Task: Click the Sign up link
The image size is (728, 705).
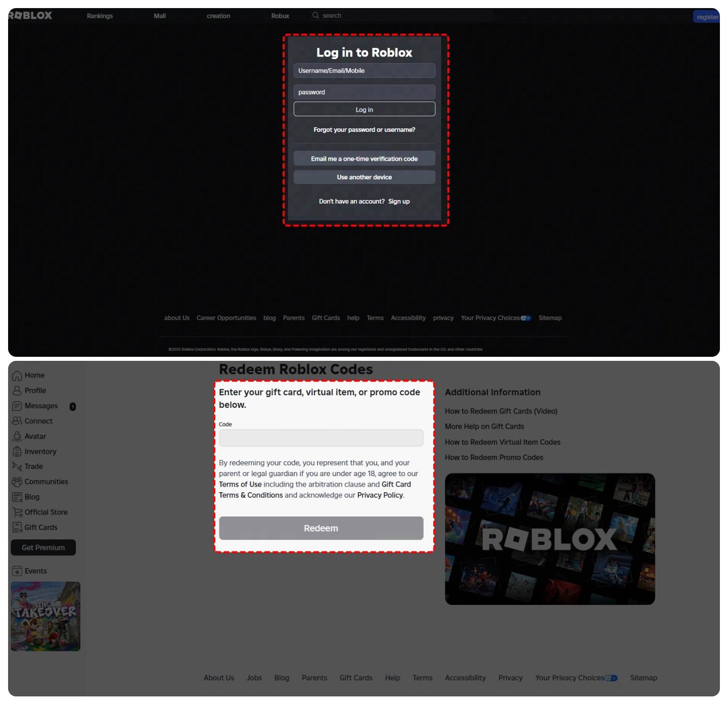Action: (399, 201)
